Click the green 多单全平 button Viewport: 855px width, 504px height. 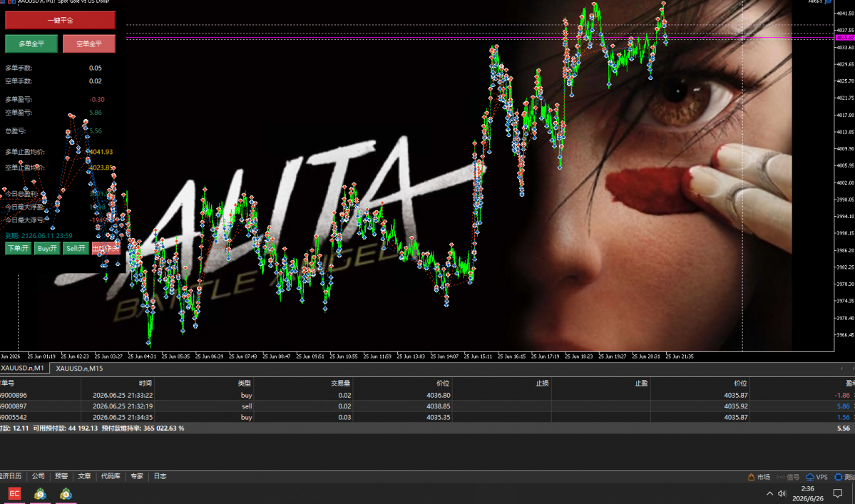[x=31, y=43]
